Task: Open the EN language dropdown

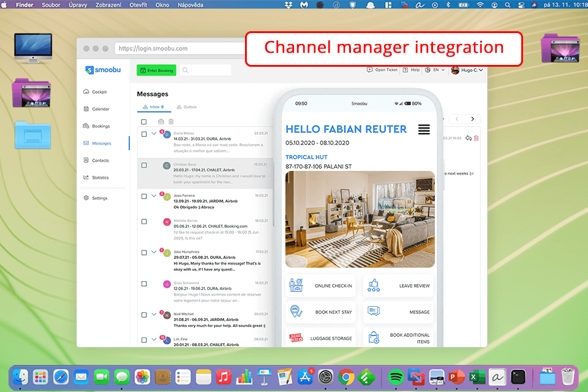Action: point(435,70)
